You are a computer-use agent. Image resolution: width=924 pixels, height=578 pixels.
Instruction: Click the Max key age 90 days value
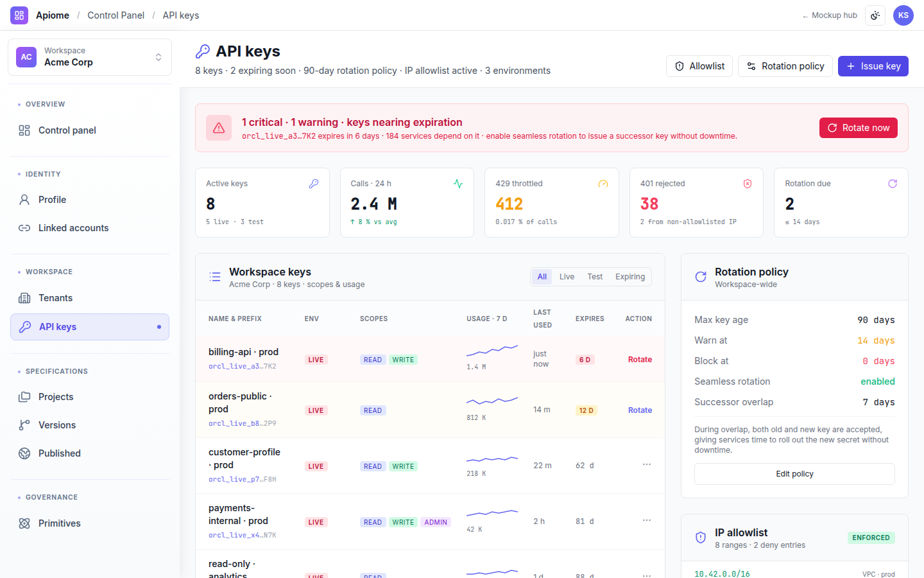876,320
